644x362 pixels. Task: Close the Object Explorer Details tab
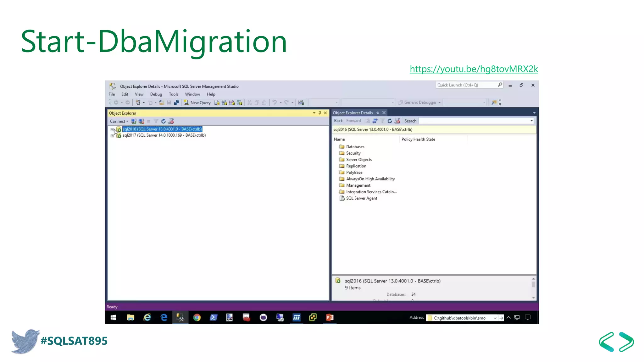coord(384,113)
